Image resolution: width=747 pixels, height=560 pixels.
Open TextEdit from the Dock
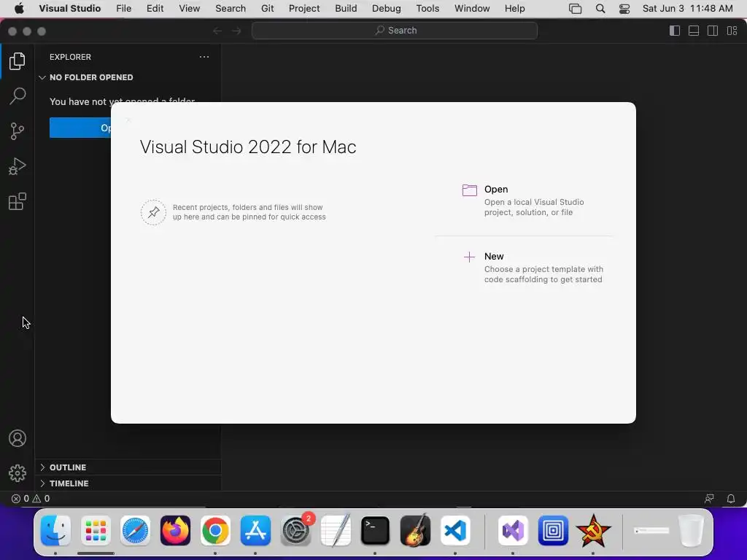(336, 531)
